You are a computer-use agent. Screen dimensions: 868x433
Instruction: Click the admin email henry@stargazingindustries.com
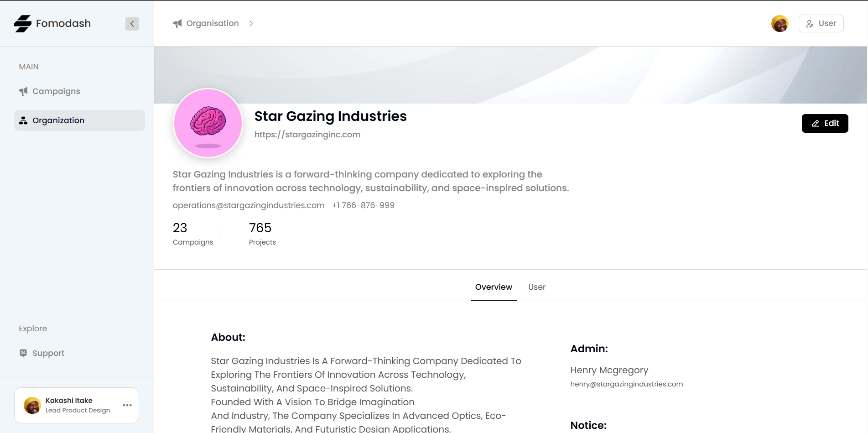[x=626, y=384]
